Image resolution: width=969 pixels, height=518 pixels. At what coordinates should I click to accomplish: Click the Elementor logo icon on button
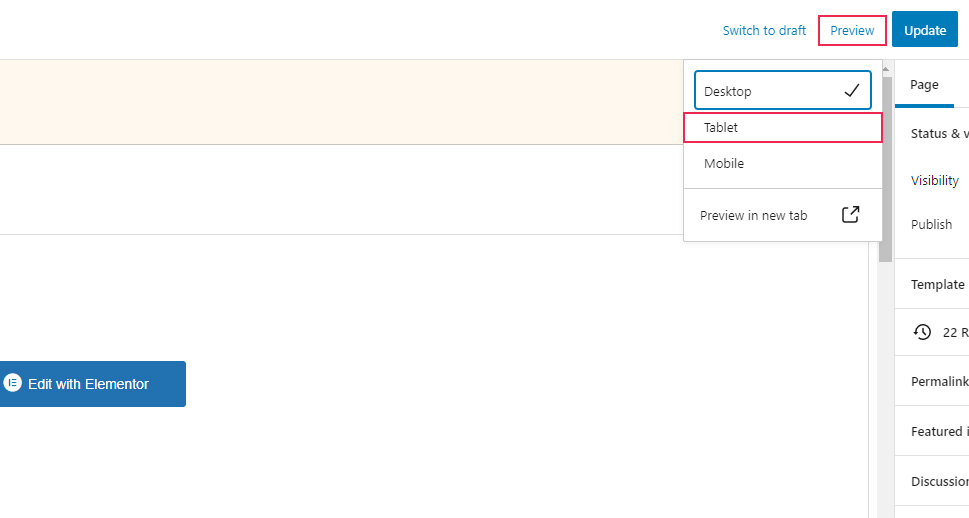tap(13, 383)
